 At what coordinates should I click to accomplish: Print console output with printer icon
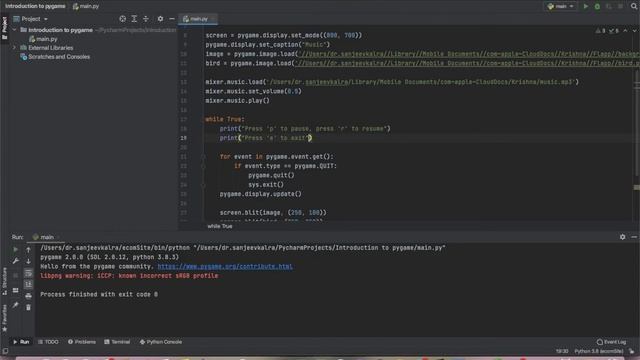click(x=28, y=296)
